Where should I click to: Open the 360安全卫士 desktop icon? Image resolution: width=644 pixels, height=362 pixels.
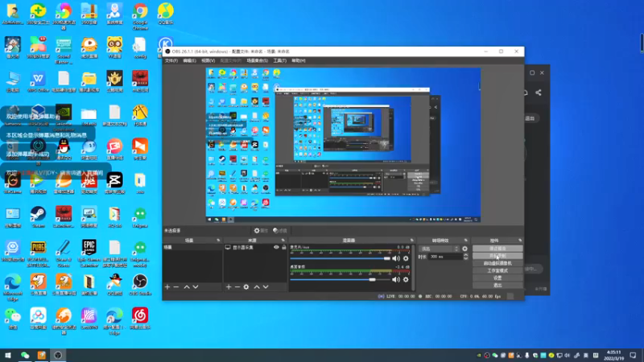[38, 14]
